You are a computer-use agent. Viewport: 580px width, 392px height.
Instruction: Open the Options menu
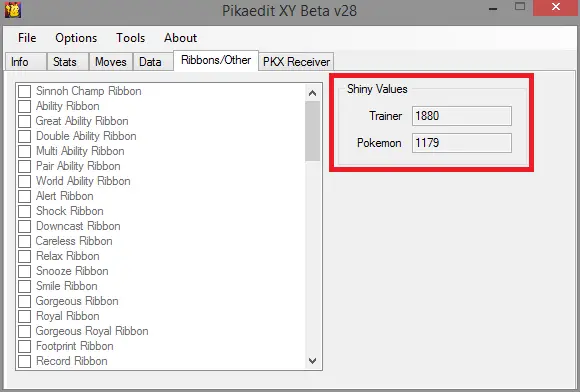point(76,38)
